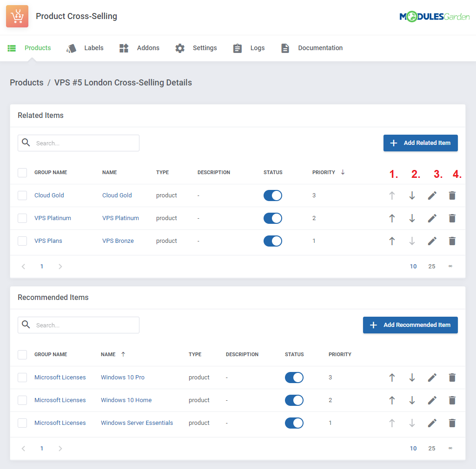The height and width of the screenshot is (469, 476).
Task: Sort Related Items by Group Name header
Action: click(x=51, y=172)
